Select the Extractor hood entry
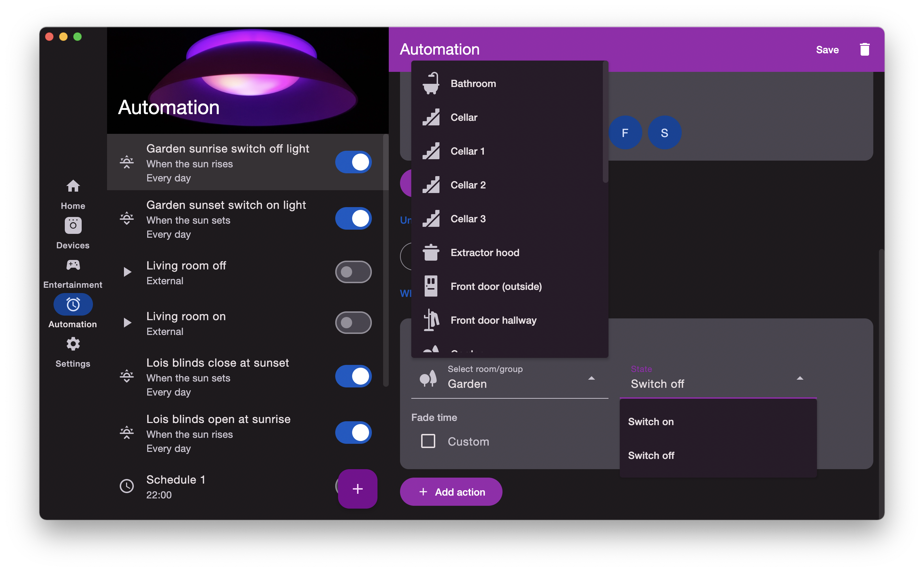Screen dimensions: 924x572 click(x=485, y=252)
